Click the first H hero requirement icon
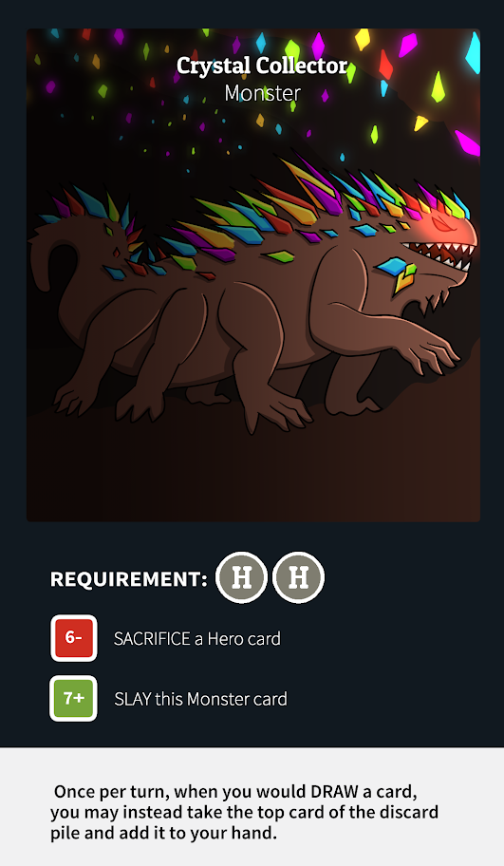This screenshot has width=504, height=866. pos(242,577)
